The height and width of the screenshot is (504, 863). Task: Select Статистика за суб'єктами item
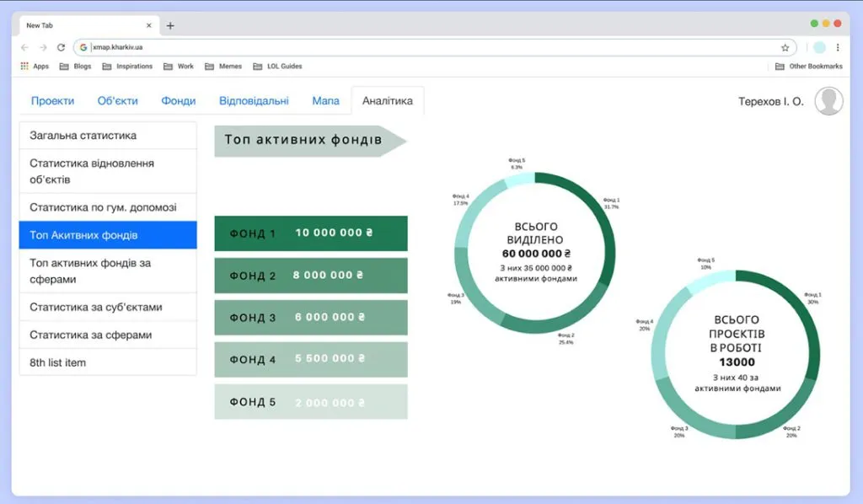point(108,307)
